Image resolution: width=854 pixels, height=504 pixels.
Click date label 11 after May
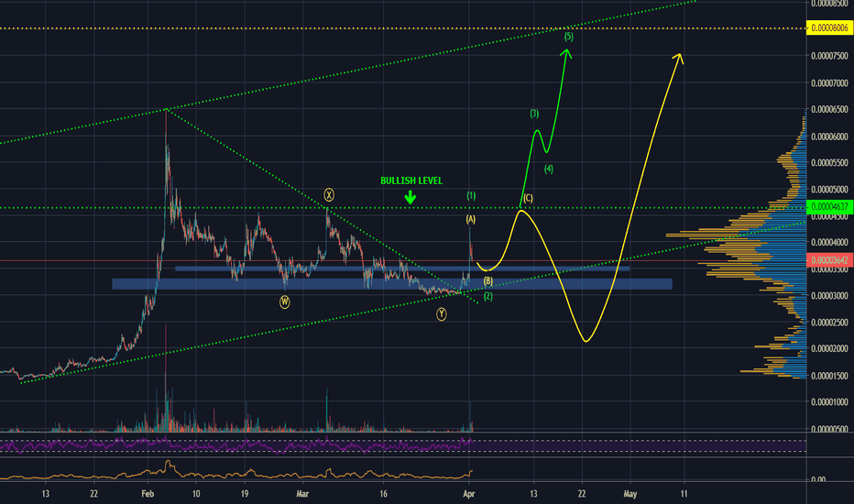(x=684, y=494)
